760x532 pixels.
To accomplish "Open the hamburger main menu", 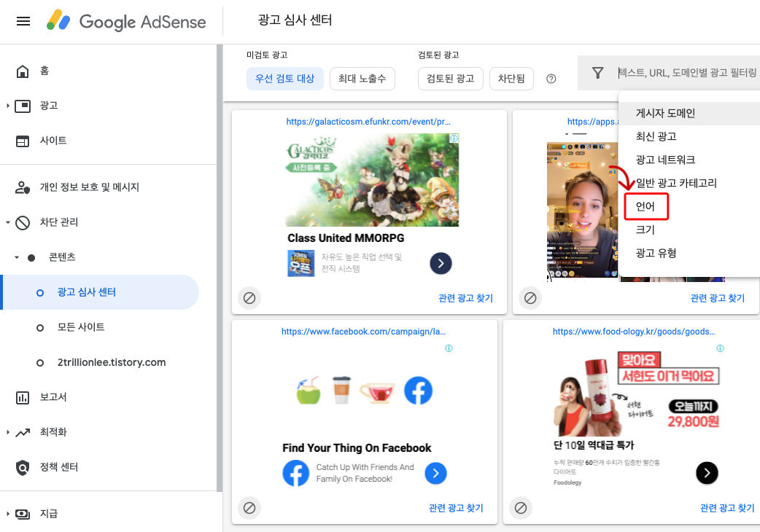I will tap(23, 21).
